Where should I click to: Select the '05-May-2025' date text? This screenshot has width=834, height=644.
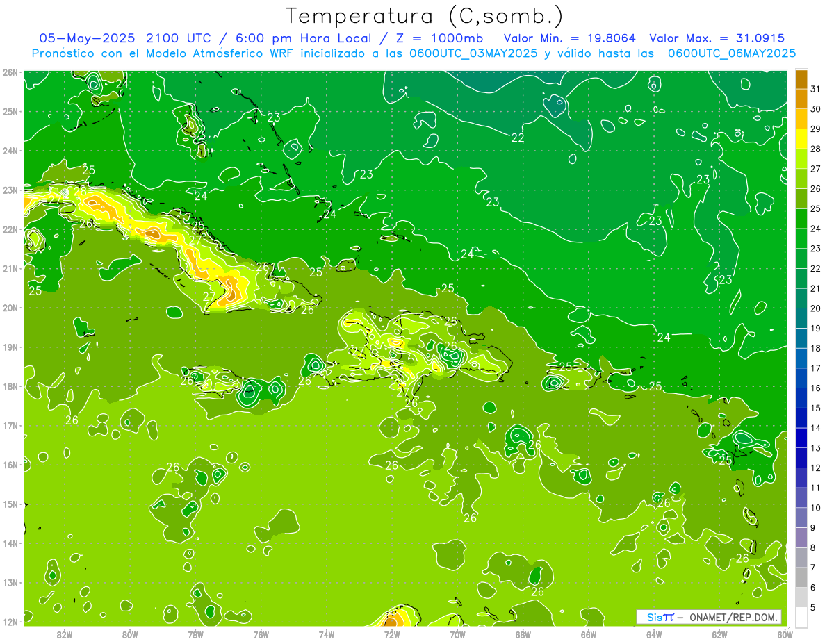(88, 38)
